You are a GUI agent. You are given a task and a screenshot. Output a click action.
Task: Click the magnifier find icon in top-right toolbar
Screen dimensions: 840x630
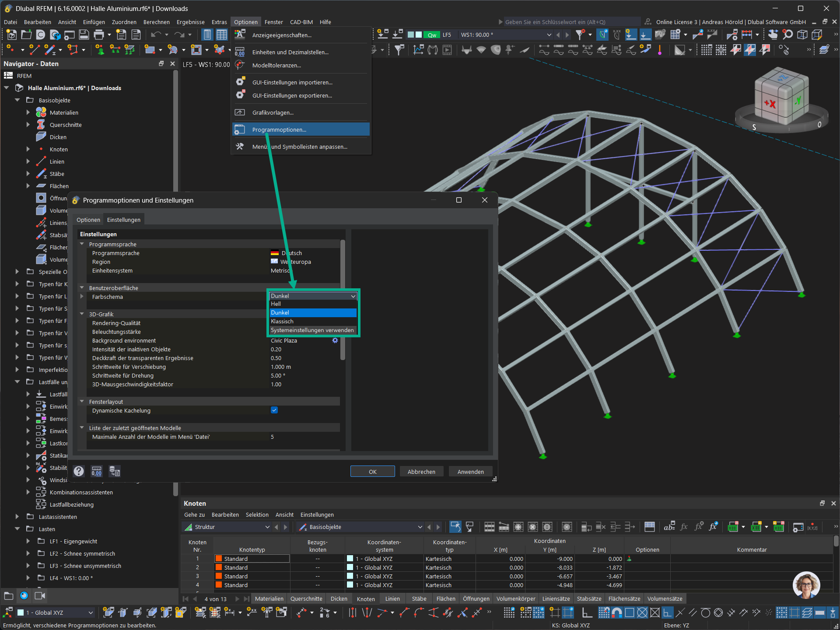pyautogui.click(x=787, y=35)
